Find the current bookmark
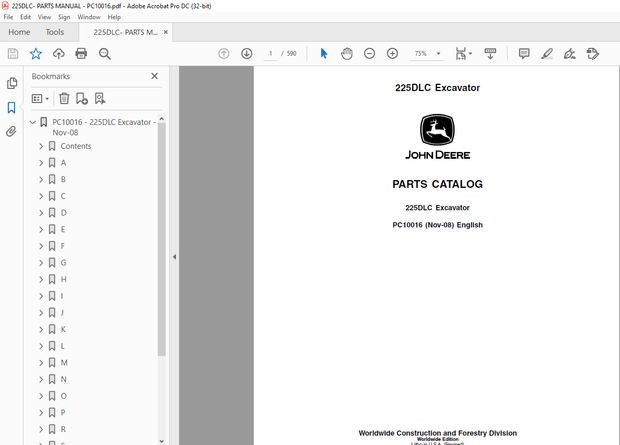Viewport: 620px width, 445px height. [x=100, y=98]
